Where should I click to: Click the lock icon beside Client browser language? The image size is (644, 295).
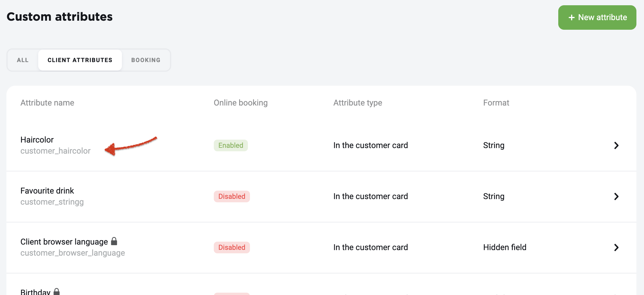pyautogui.click(x=114, y=241)
